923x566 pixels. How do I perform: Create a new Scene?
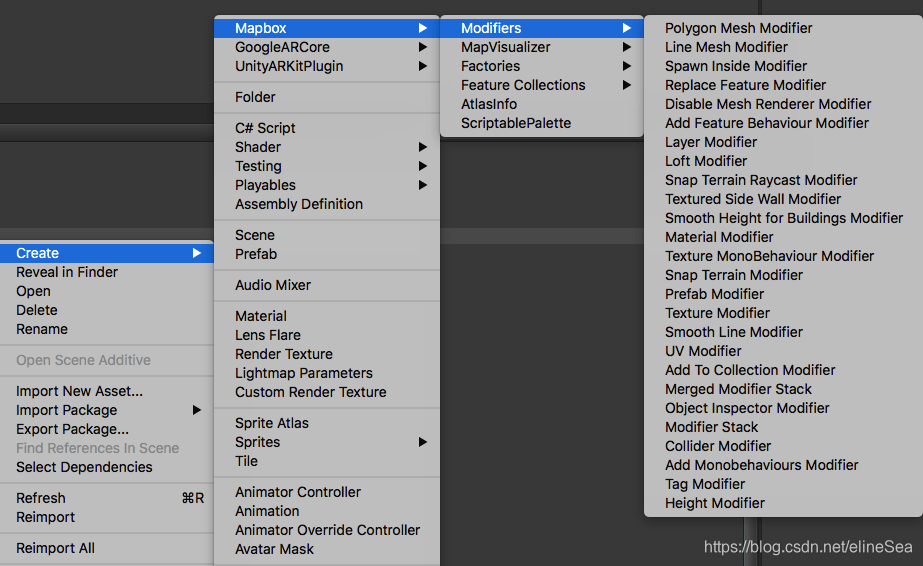pyautogui.click(x=327, y=235)
